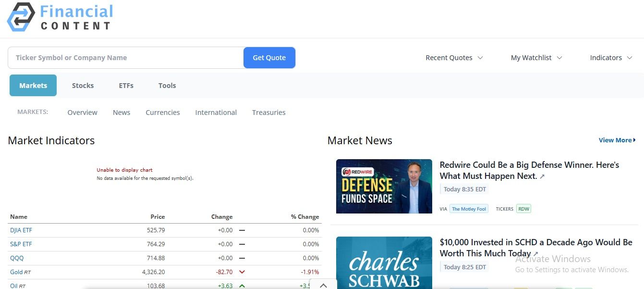Image resolution: width=644 pixels, height=289 pixels.
Task: Click the Ticker Symbol or Company Name field
Action: tap(126, 58)
